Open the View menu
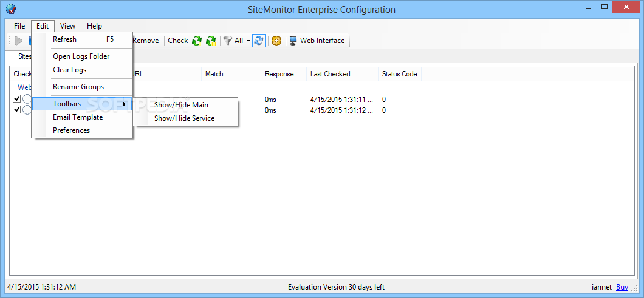 [68, 26]
